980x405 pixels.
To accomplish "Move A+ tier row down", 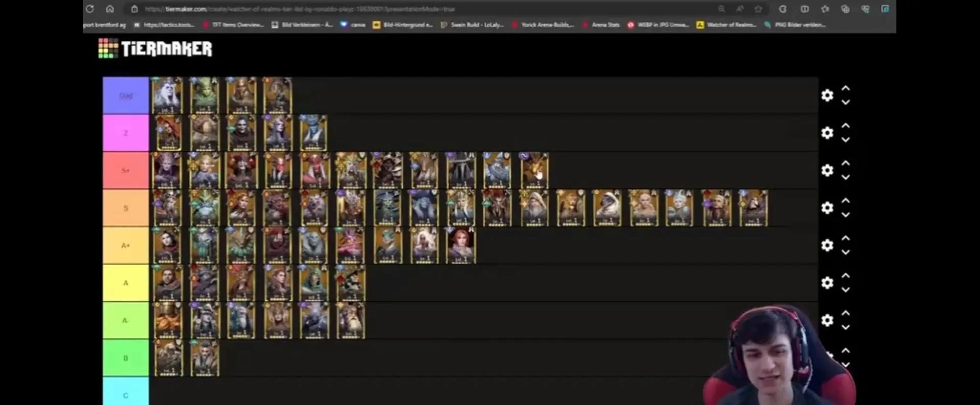I will (846, 252).
